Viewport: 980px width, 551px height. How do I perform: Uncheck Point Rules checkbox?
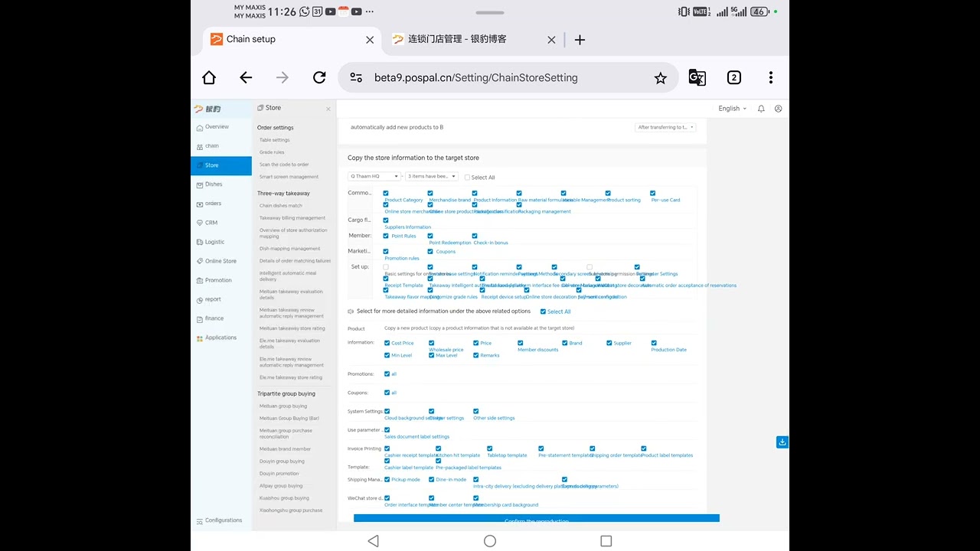386,236
